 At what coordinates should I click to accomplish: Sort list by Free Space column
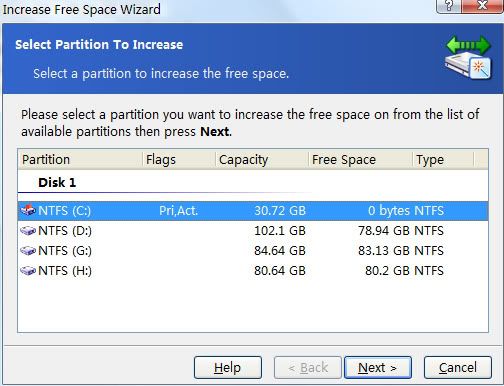pyautogui.click(x=361, y=159)
